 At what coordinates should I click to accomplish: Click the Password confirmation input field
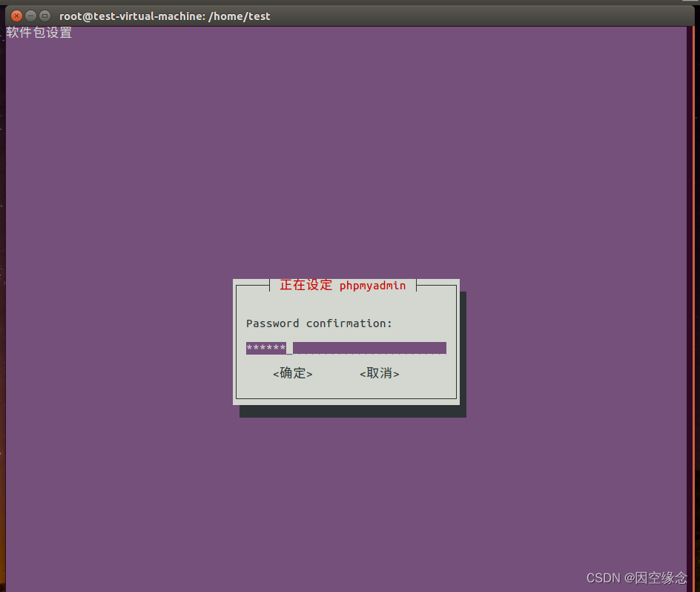pos(346,348)
